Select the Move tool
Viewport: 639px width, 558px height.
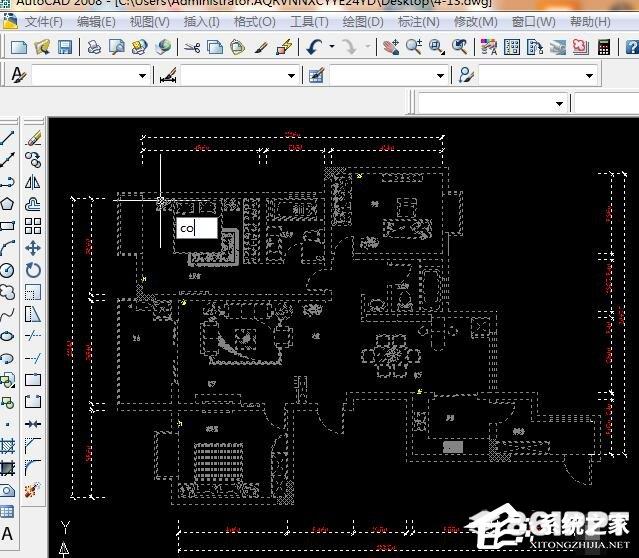tap(33, 248)
